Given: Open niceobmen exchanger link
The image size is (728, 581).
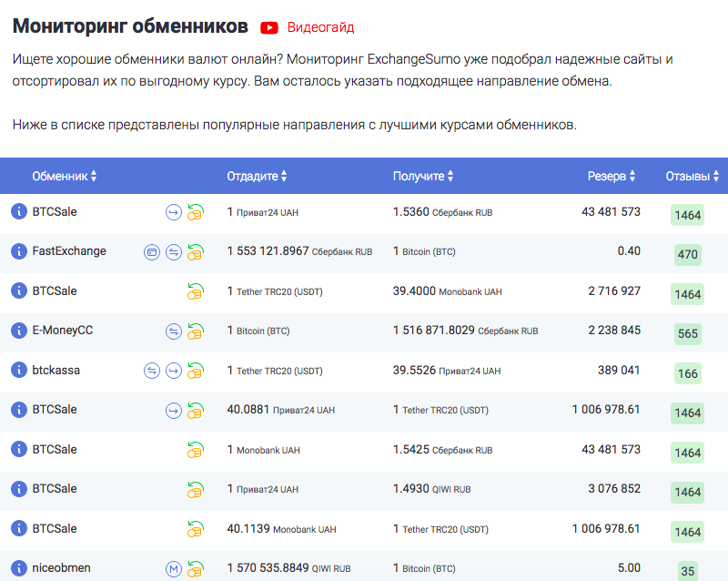Looking at the screenshot, I should click(x=61, y=568).
